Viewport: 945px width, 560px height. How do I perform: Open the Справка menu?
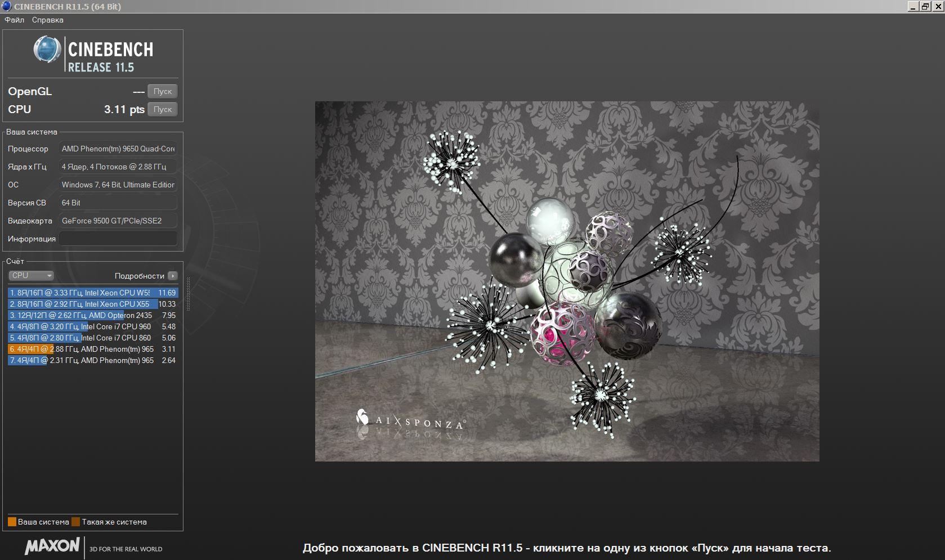click(x=47, y=20)
